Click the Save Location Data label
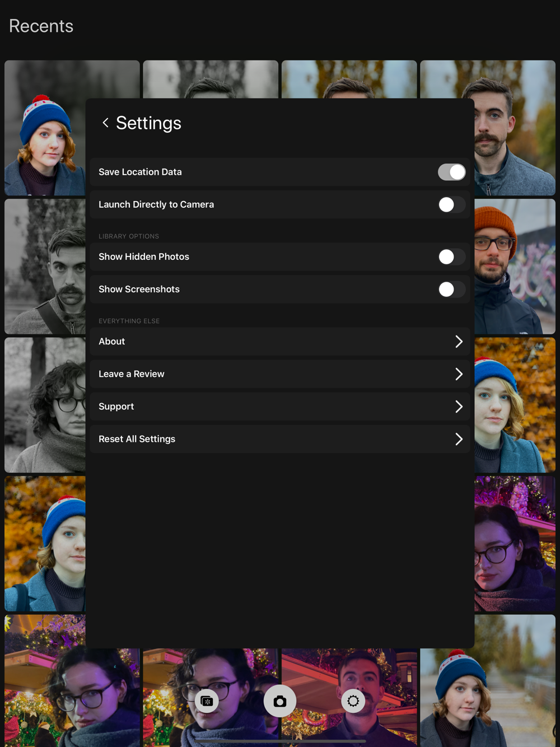560x747 pixels. point(140,172)
